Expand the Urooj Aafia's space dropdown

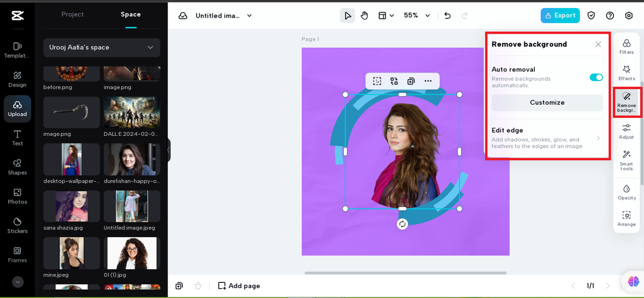pyautogui.click(x=102, y=47)
